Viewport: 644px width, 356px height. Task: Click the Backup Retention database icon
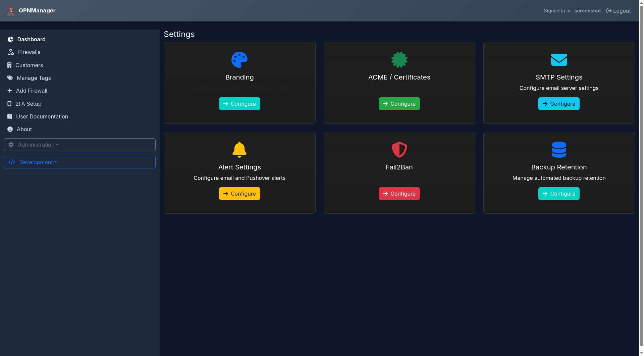point(559,150)
